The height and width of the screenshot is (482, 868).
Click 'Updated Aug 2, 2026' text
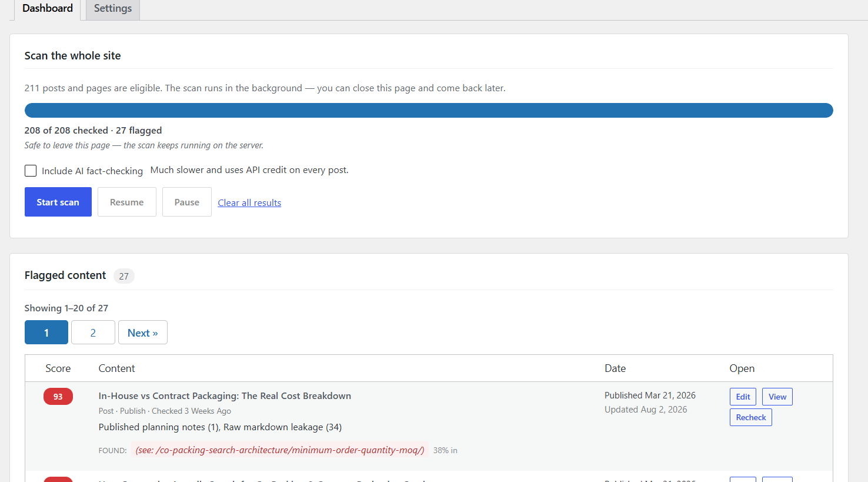click(x=646, y=410)
